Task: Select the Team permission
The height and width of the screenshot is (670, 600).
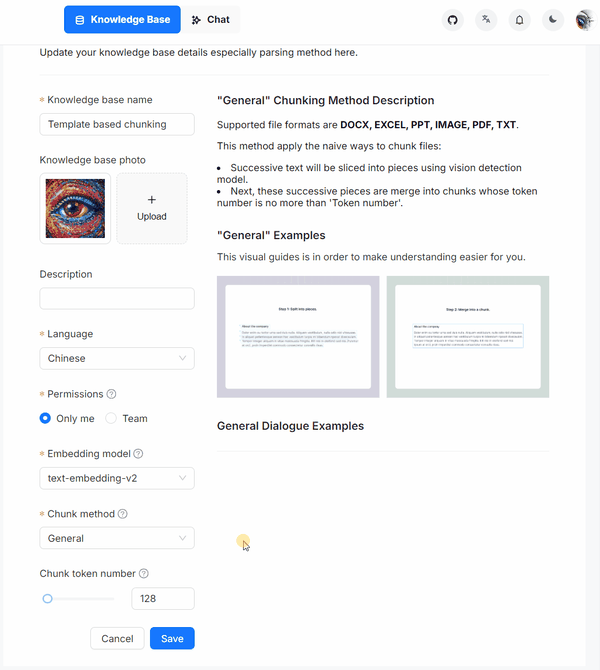Action: (111, 418)
